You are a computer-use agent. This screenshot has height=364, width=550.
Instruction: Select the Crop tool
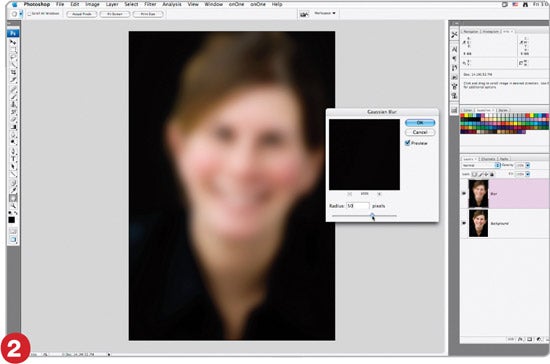coord(13,72)
